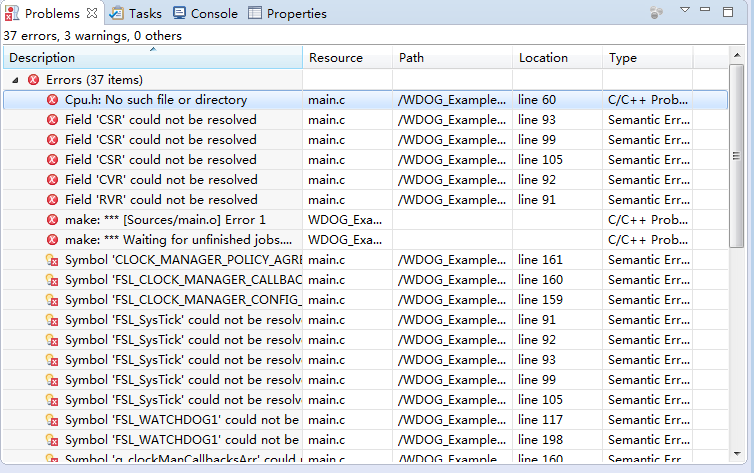Close the Problems tab with its X icon
The width and height of the screenshot is (754, 473).
pyautogui.click(x=92, y=13)
